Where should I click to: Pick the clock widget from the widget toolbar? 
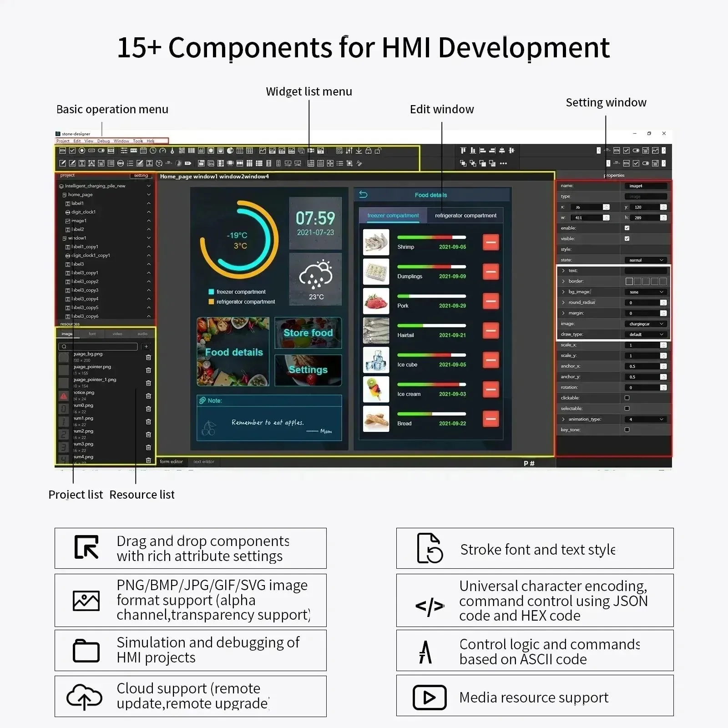pyautogui.click(x=153, y=151)
